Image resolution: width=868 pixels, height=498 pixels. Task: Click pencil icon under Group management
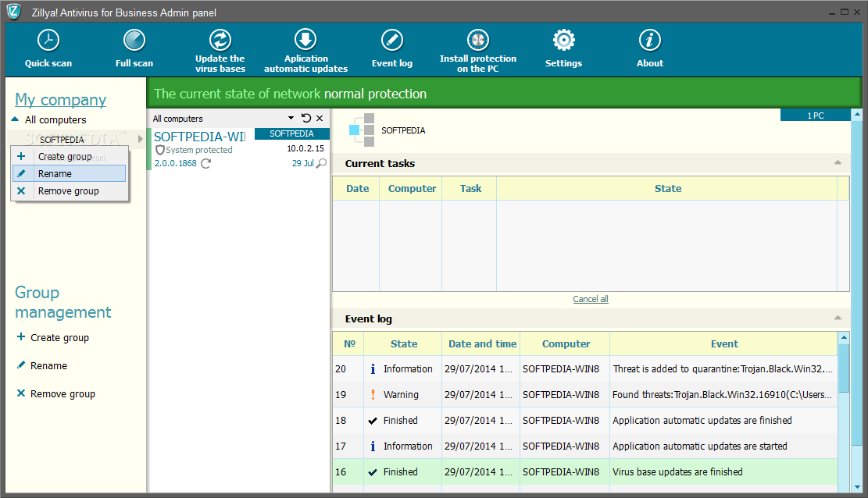click(21, 365)
